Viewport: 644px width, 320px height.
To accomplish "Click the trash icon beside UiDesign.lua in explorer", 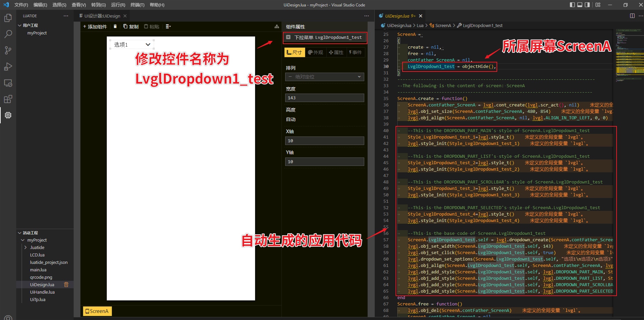I will (x=66, y=284).
